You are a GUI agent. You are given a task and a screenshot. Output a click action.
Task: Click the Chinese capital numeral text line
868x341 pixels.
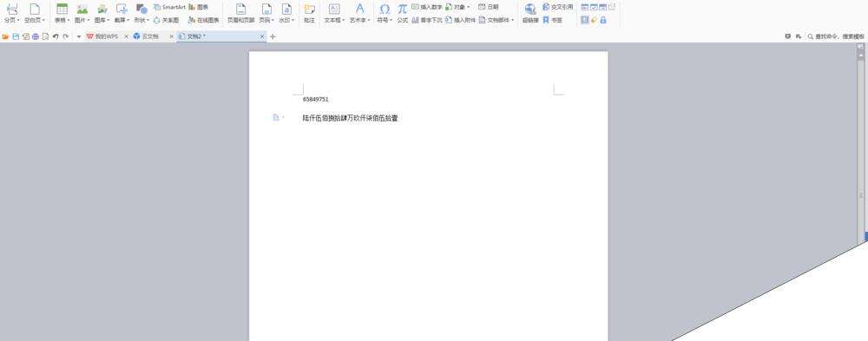(x=351, y=118)
